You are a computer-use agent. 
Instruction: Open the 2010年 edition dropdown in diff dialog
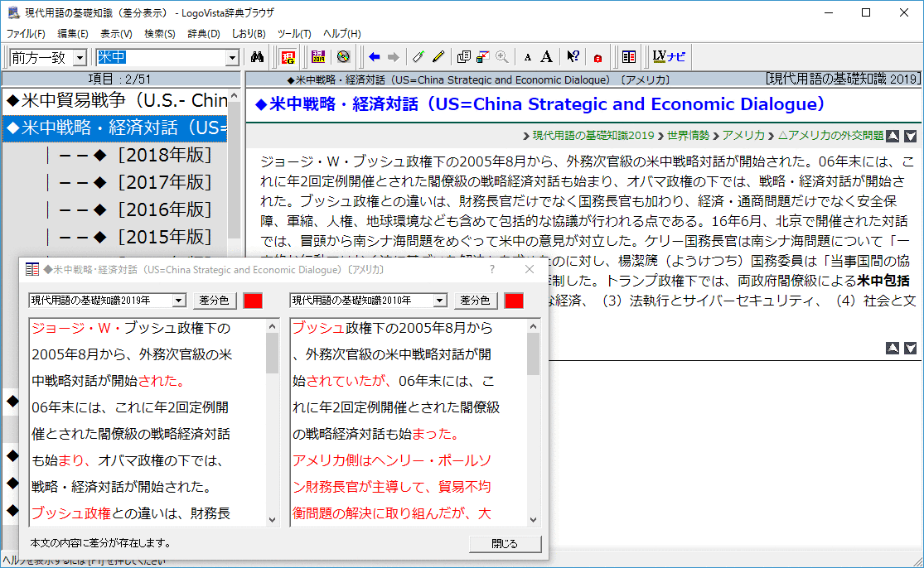click(440, 301)
